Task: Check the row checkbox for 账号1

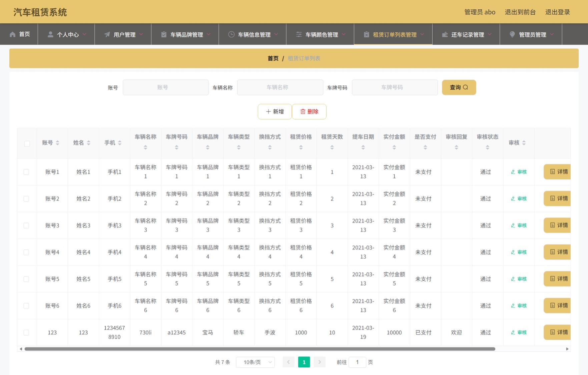Action: (x=26, y=172)
